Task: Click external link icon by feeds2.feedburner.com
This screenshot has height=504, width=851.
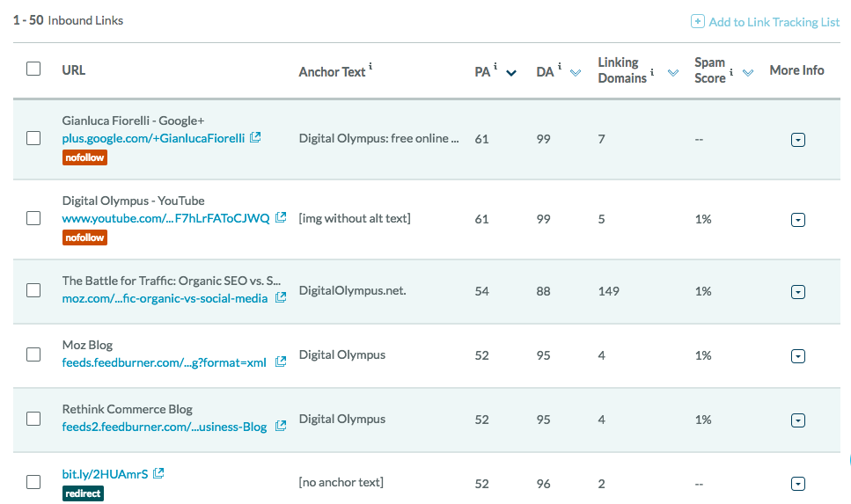Action: click(281, 426)
